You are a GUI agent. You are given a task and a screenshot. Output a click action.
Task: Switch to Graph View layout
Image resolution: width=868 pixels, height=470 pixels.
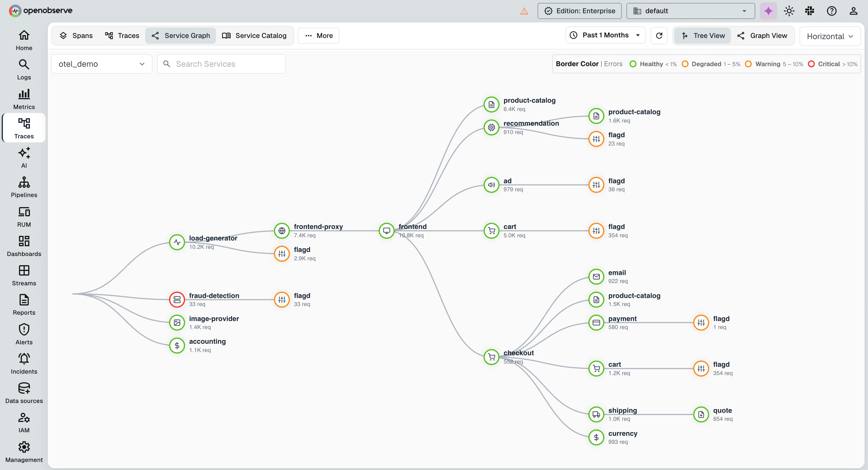click(x=762, y=35)
